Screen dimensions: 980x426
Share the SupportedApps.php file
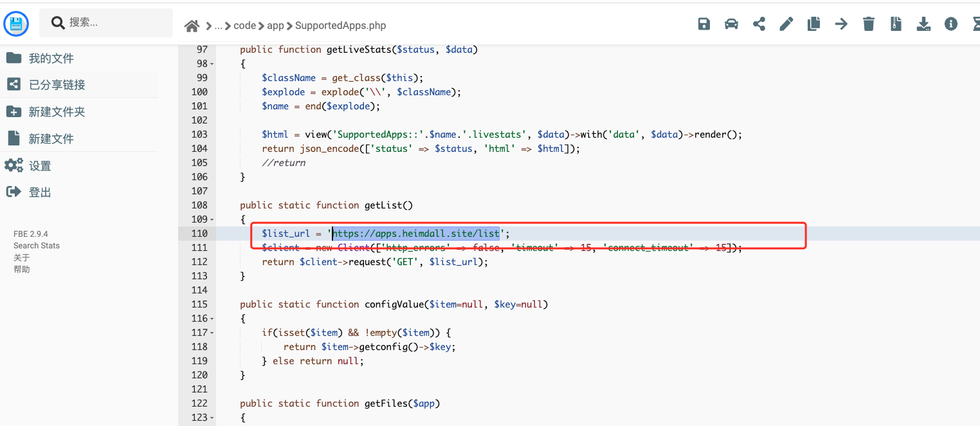pyautogui.click(x=759, y=24)
